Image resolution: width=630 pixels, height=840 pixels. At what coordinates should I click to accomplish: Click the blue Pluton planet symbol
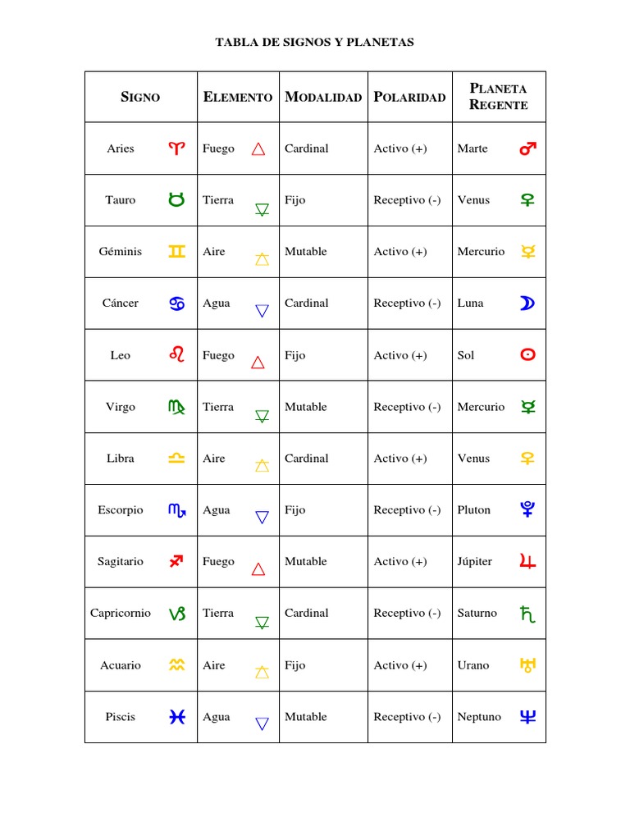[527, 510]
